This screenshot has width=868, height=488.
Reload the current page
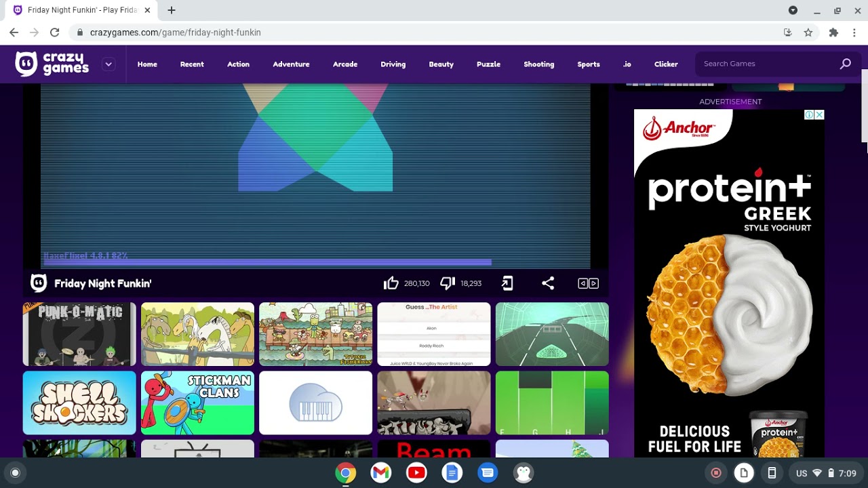[55, 33]
